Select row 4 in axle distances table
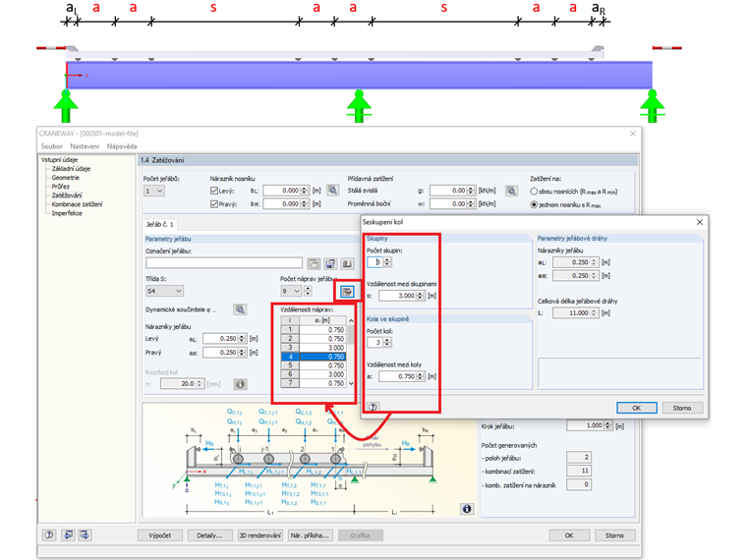This screenshot has height=560, width=747. click(x=313, y=357)
